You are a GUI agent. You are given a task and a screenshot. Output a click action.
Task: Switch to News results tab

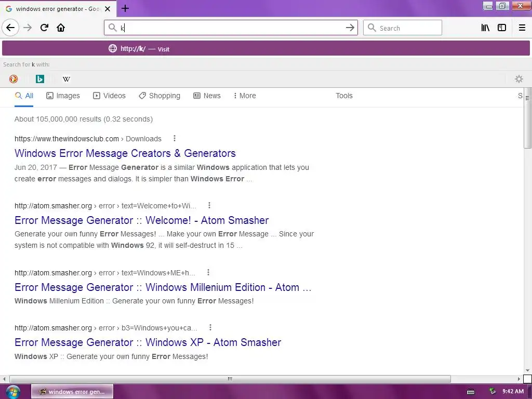coord(207,96)
